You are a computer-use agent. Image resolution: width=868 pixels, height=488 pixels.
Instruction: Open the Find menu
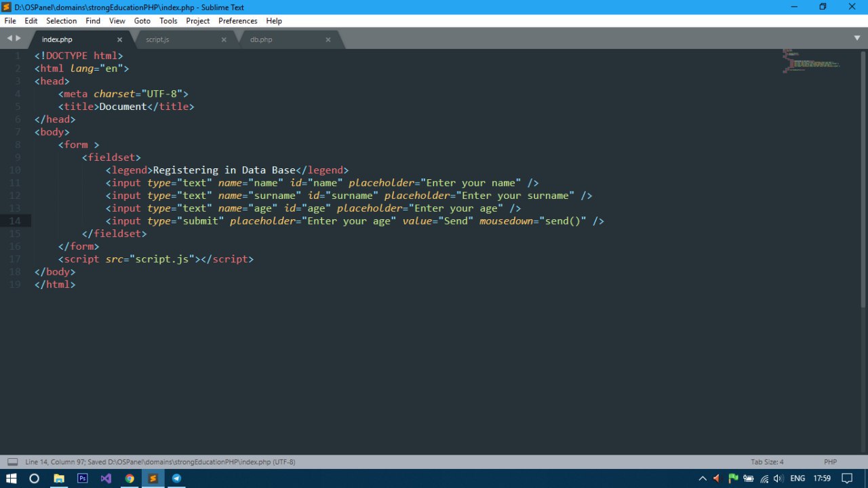click(x=93, y=21)
